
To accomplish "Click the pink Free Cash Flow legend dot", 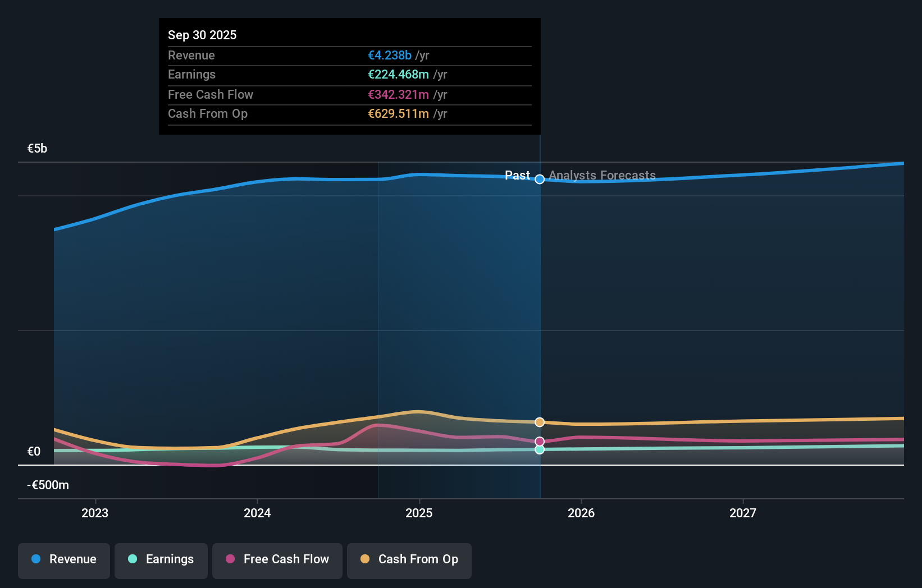I will click(230, 559).
